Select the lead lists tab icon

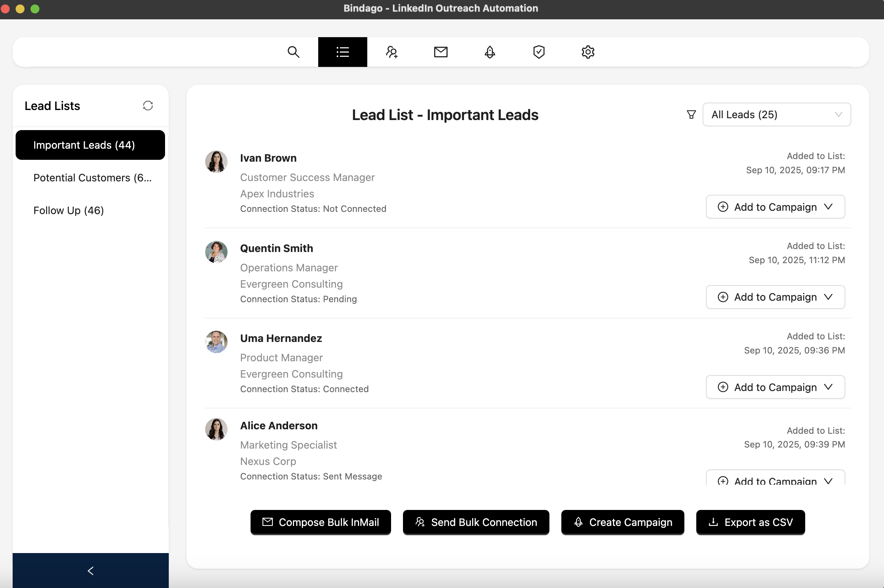click(342, 52)
